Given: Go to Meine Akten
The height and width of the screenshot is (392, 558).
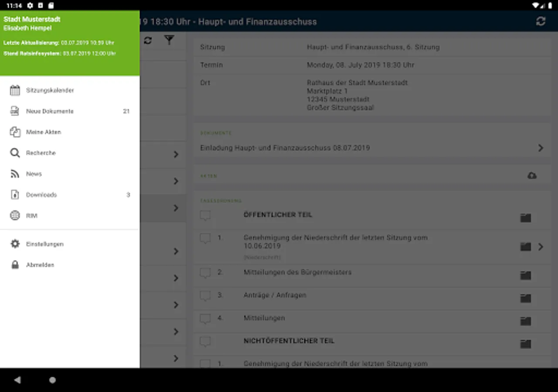Looking at the screenshot, I should pyautogui.click(x=70, y=132).
